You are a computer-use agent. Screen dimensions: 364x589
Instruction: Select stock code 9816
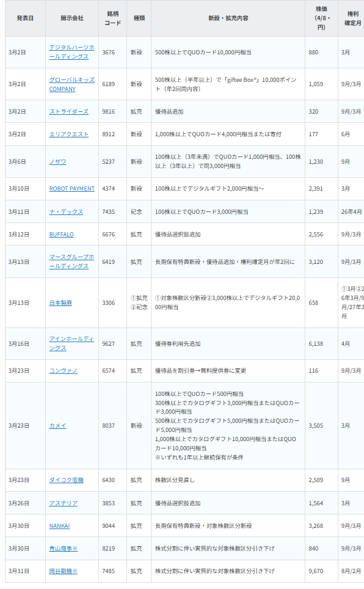pyautogui.click(x=109, y=112)
